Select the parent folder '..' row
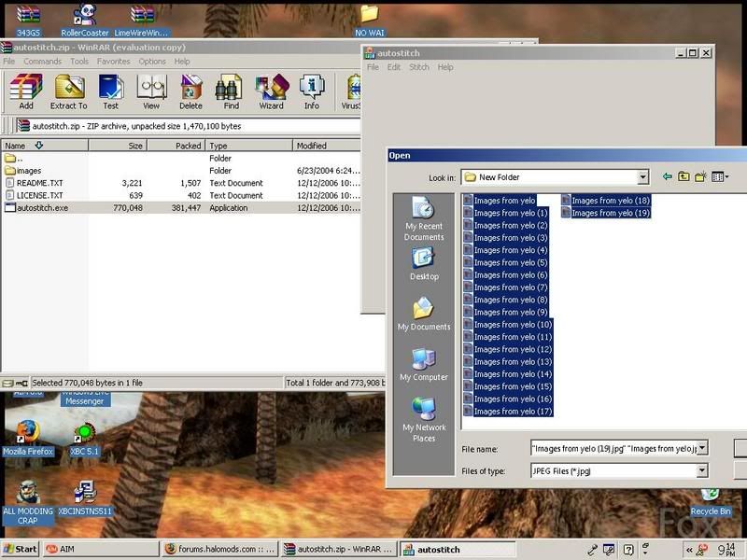This screenshot has width=747, height=560. point(181,158)
